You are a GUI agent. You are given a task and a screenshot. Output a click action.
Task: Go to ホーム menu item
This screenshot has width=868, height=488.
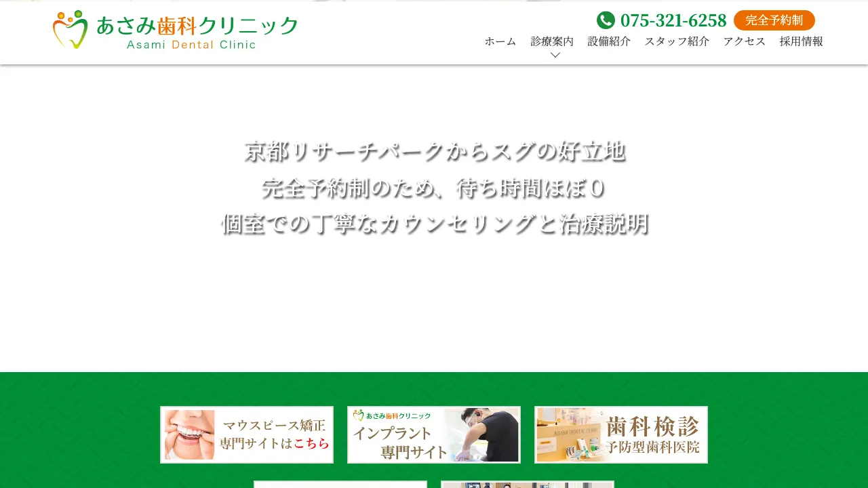coord(500,41)
